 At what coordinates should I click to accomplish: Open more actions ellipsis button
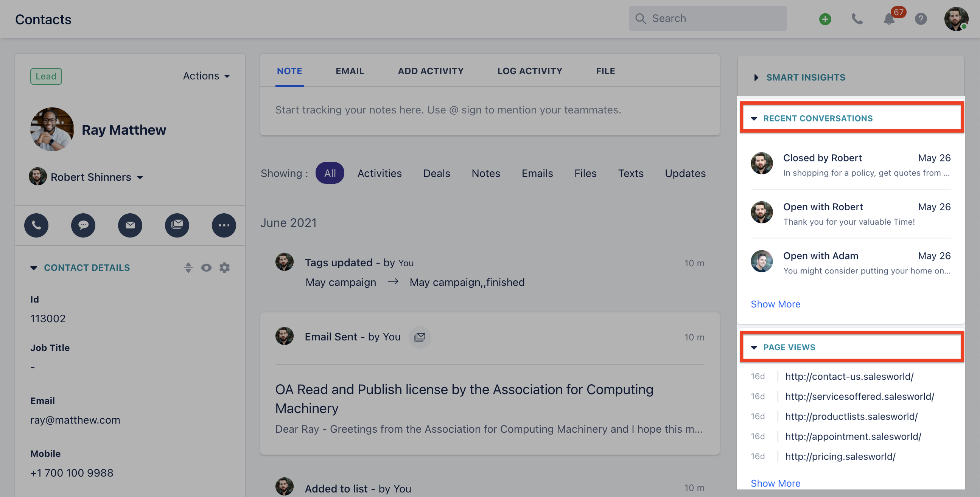(224, 225)
